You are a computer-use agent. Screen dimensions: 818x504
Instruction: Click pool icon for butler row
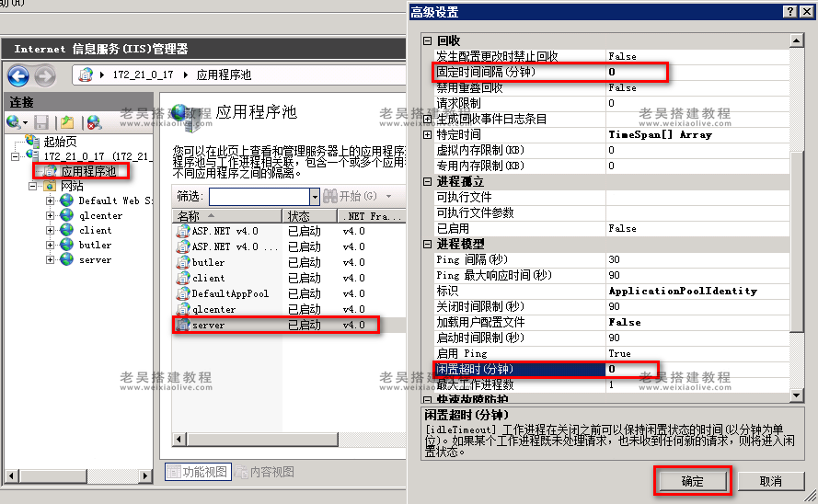pos(182,262)
